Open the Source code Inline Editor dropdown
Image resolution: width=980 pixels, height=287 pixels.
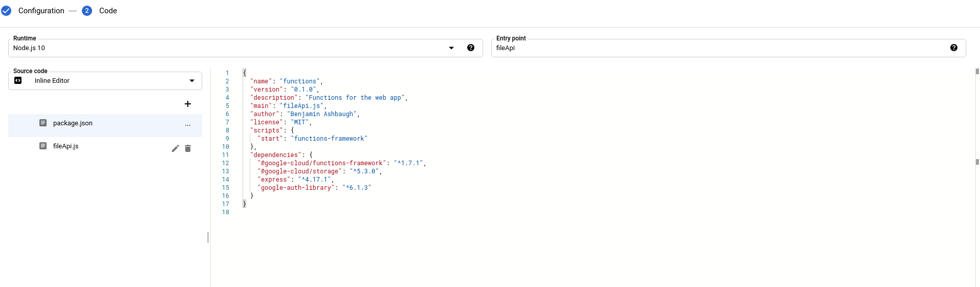tap(192, 81)
